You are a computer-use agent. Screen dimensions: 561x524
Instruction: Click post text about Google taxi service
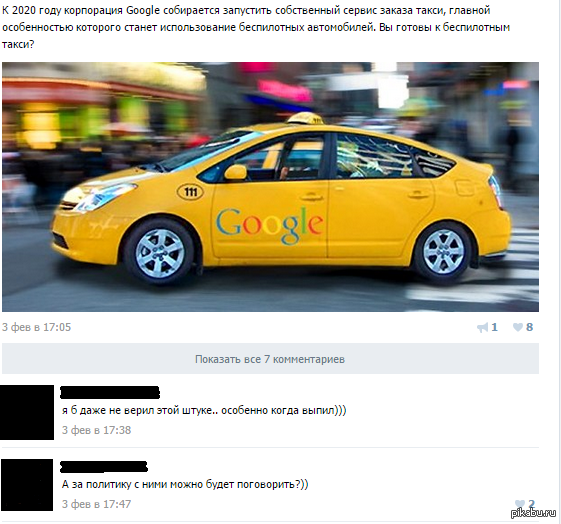256,27
